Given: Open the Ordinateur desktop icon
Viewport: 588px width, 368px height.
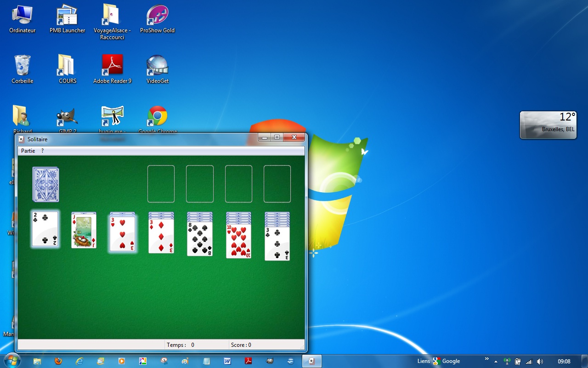Looking at the screenshot, I should tap(22, 19).
